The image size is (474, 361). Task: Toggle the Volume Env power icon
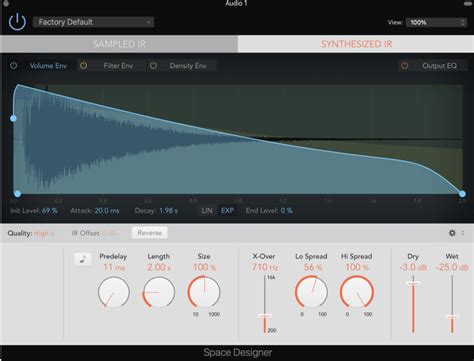(14, 66)
